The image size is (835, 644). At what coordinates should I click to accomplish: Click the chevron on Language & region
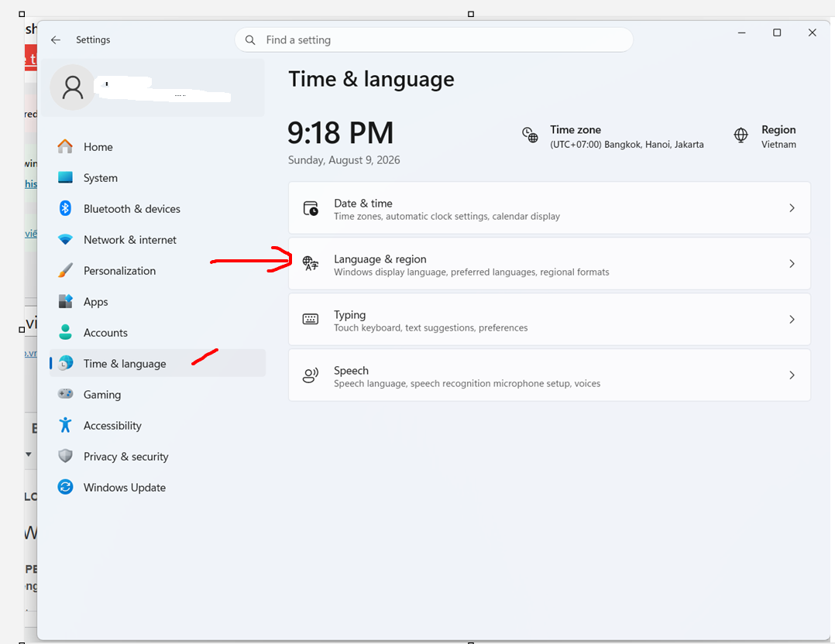click(792, 264)
